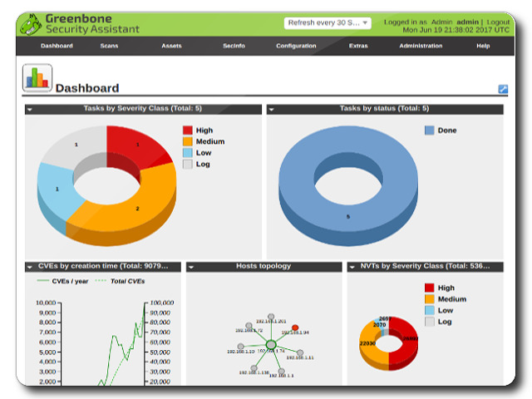Click the Dashboard bar chart icon
Image resolution: width=532 pixels, height=399 pixels.
(x=37, y=79)
